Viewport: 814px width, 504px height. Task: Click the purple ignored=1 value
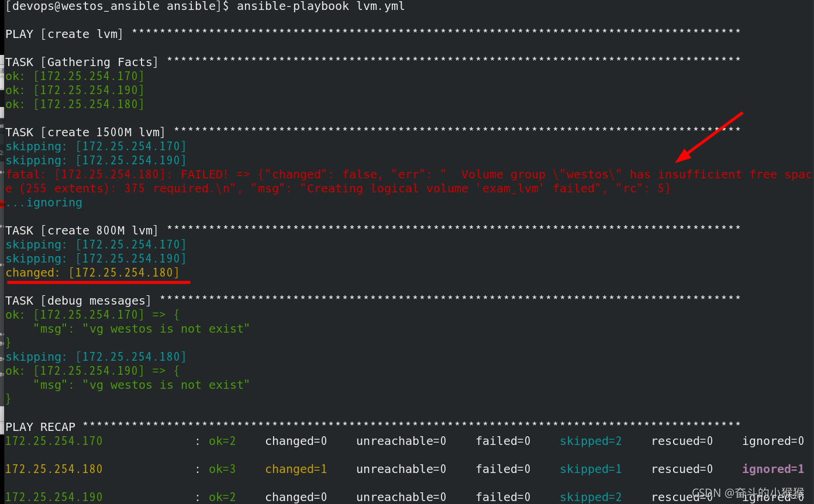[773, 470]
